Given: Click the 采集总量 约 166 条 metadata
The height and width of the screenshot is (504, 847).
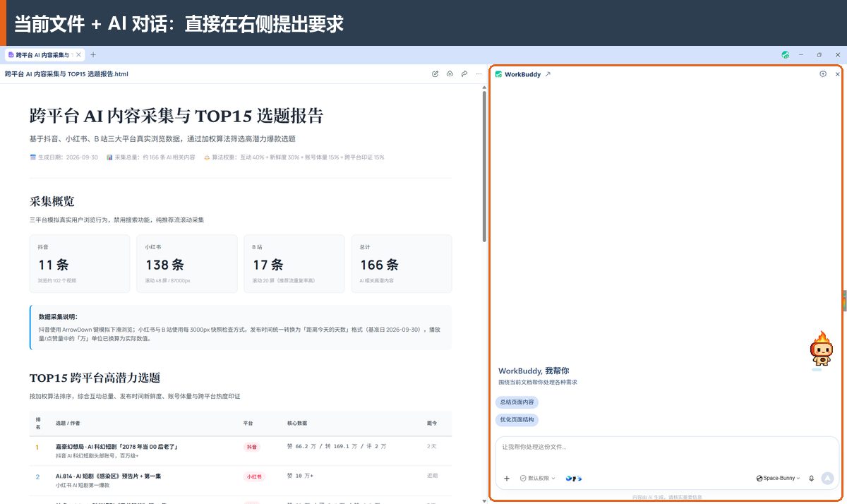Looking at the screenshot, I should (150, 157).
